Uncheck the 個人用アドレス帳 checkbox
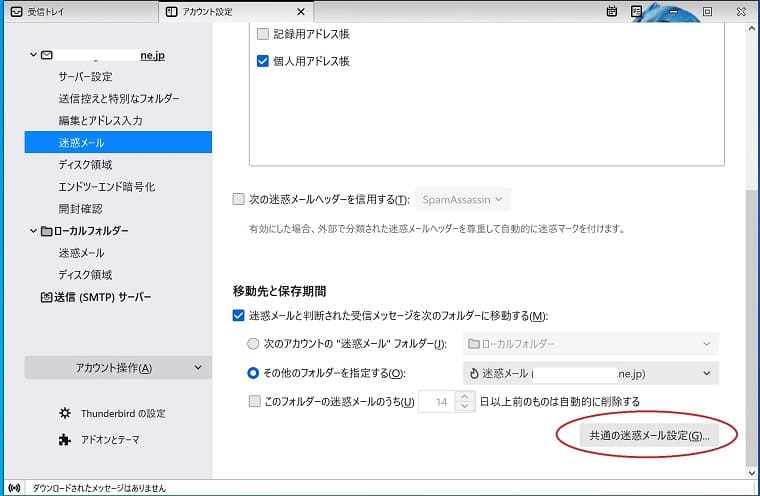Viewport: 760px width, 496px height. coord(263,61)
